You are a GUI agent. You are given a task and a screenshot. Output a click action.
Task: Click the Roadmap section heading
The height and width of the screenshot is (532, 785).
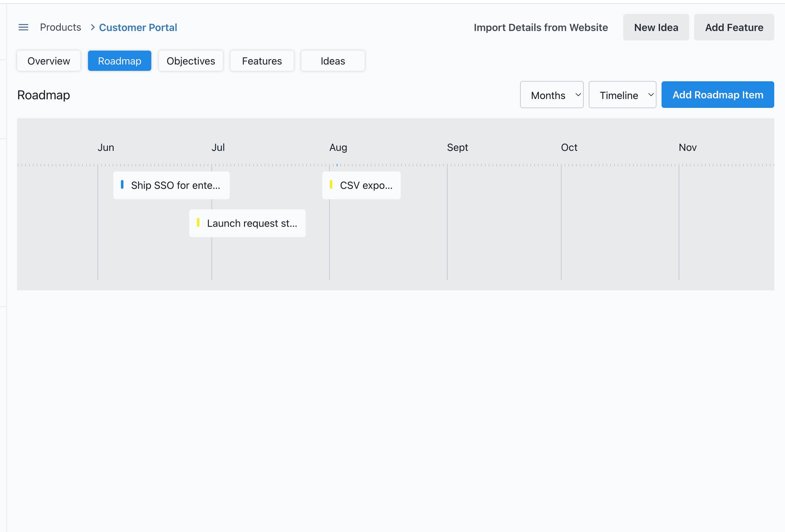[x=44, y=95]
